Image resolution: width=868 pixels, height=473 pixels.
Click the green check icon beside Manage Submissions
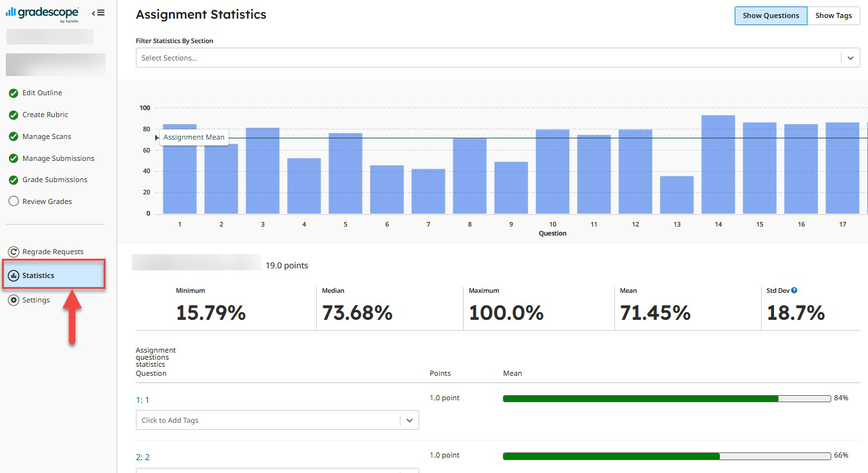point(14,159)
